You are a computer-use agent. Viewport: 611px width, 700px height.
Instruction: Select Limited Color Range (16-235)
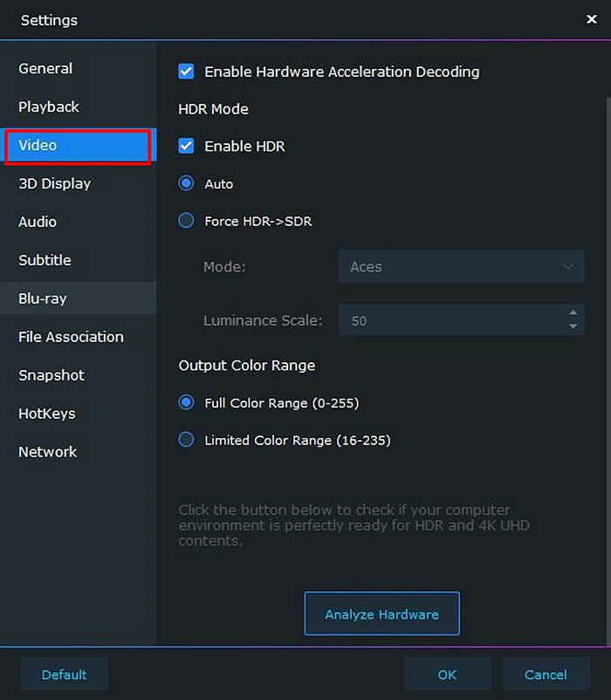[186, 440]
